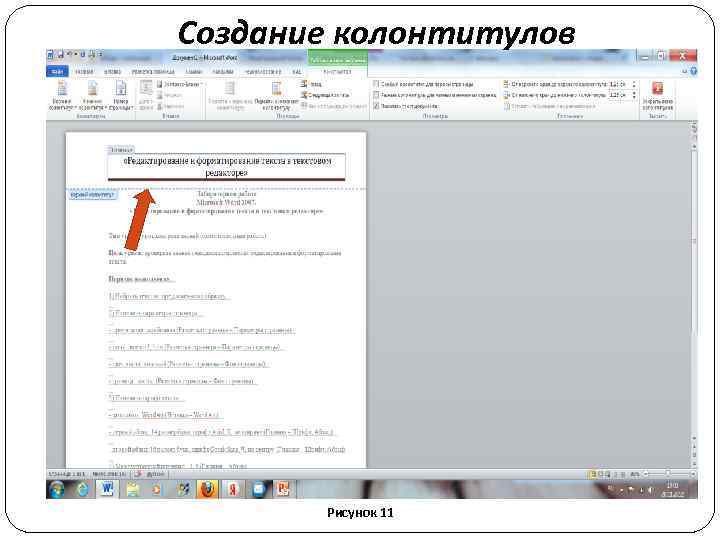
Task: Click the language indicator in status bar
Action: 156,474
